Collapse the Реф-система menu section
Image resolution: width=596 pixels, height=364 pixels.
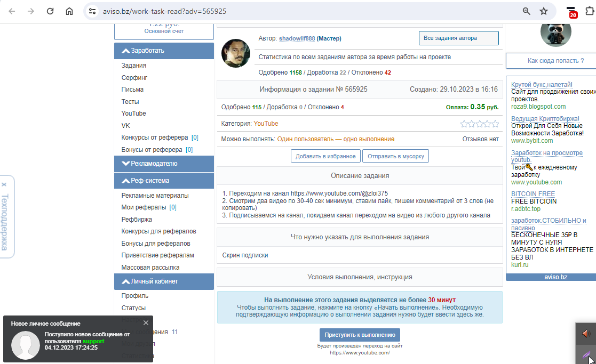tap(164, 181)
